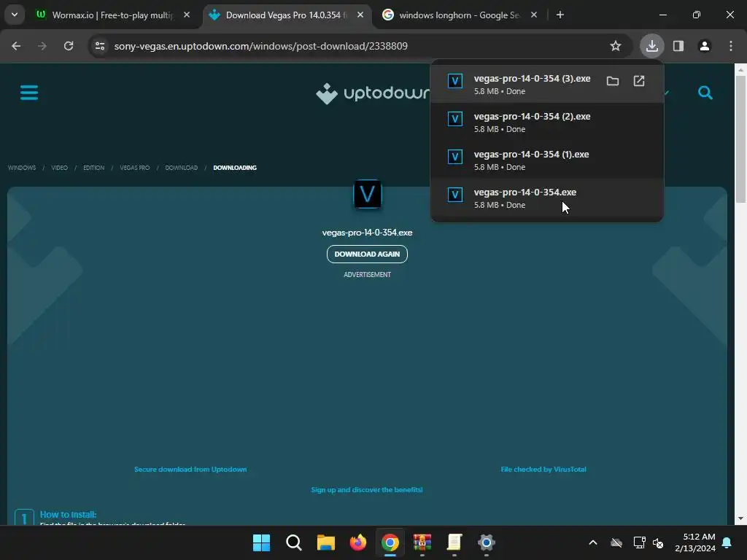Image resolution: width=747 pixels, height=560 pixels.
Task: Open Chrome's three-dot menu
Action: point(731,46)
